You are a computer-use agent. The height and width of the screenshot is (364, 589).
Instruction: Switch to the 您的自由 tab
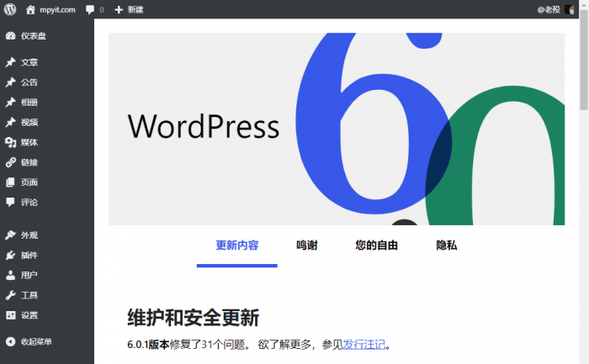click(376, 245)
